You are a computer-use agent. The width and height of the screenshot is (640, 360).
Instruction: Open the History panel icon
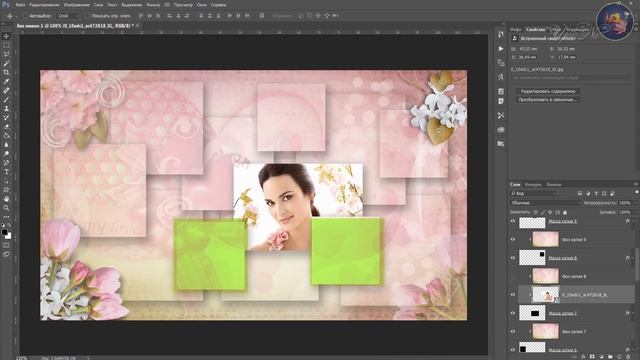(x=501, y=35)
